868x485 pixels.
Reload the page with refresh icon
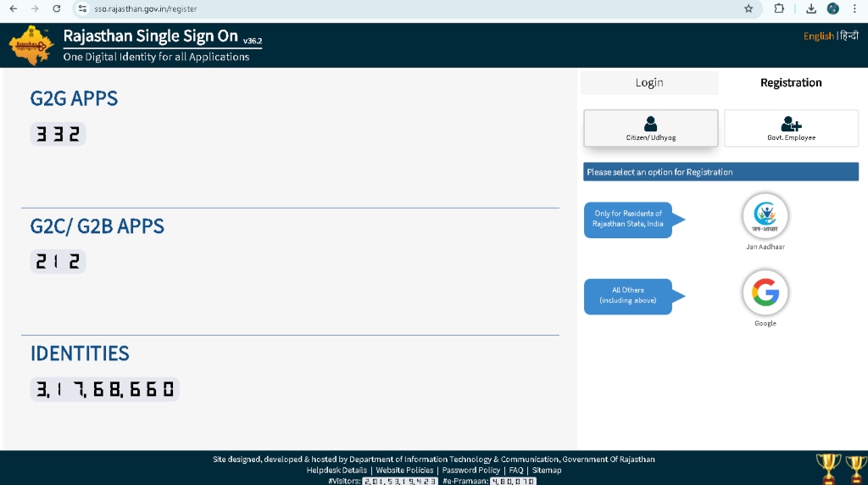57,8
